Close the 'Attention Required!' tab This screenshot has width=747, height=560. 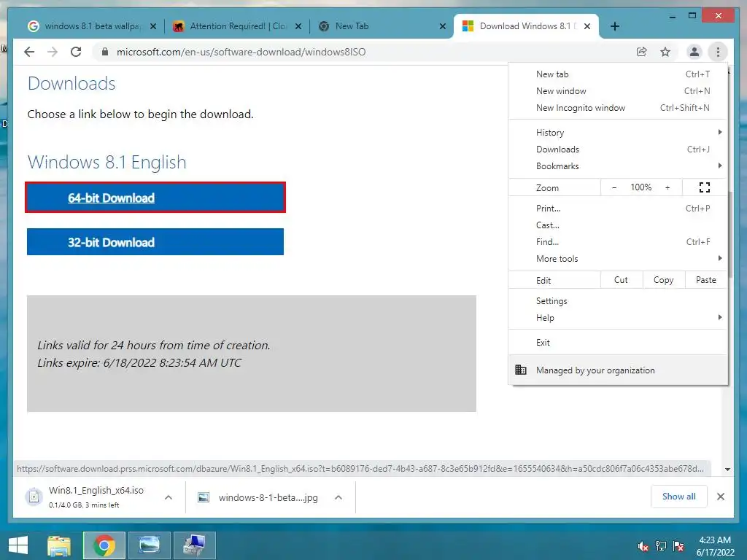[298, 26]
